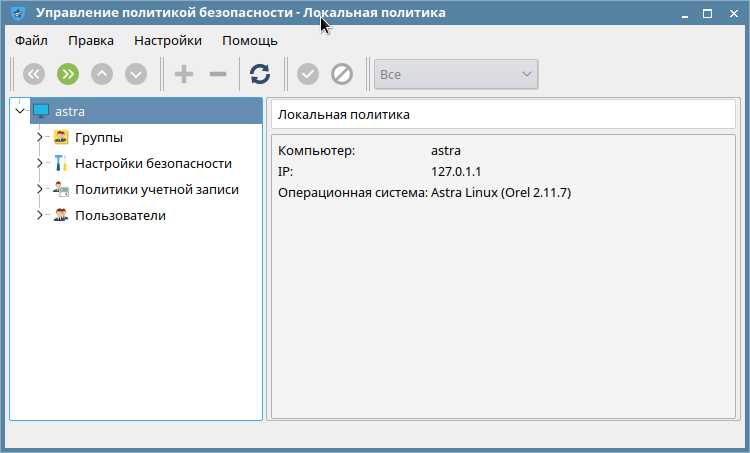Select Политики учетной записи in the tree

pos(157,189)
